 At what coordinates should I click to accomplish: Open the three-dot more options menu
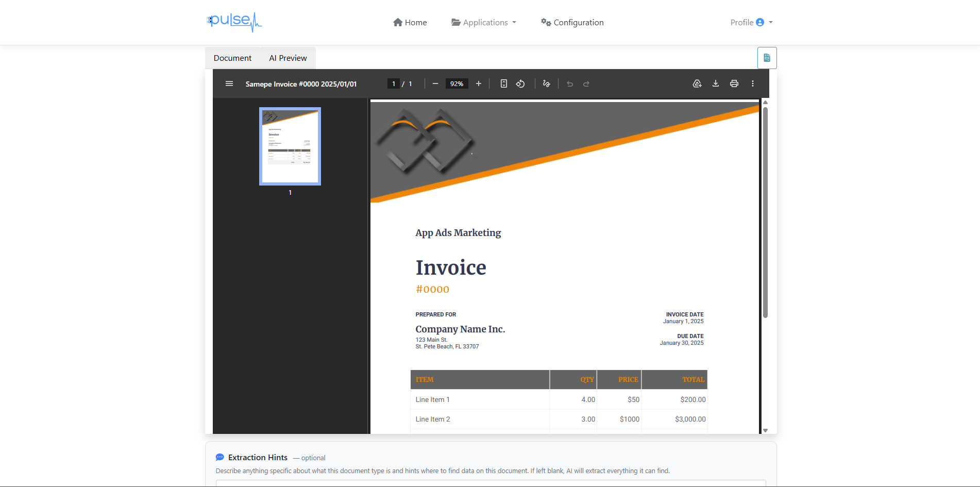(753, 83)
